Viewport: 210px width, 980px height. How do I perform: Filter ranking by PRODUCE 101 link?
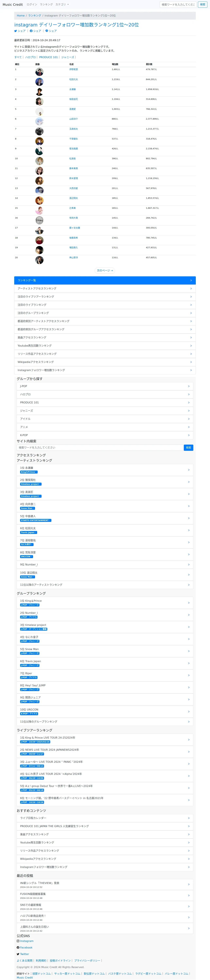point(48,57)
